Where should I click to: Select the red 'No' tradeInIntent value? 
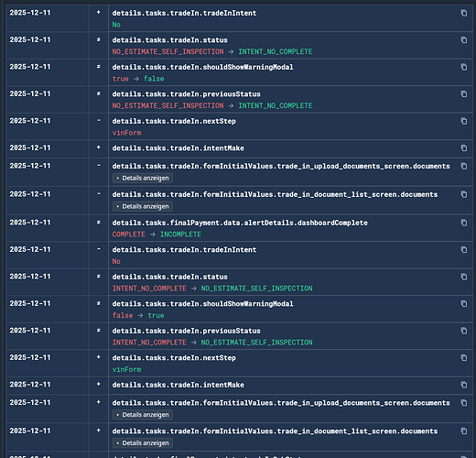point(116,261)
